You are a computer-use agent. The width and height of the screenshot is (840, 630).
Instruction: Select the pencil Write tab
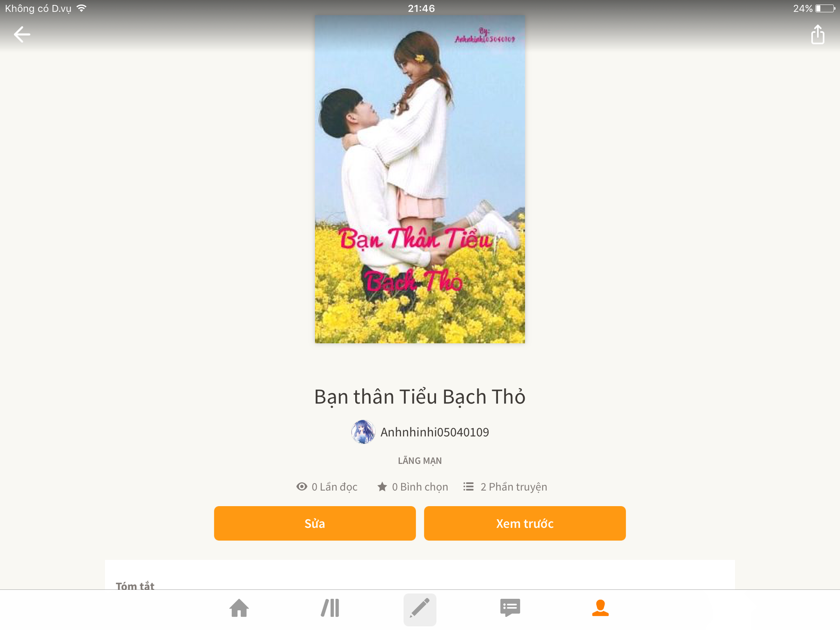pyautogui.click(x=420, y=609)
